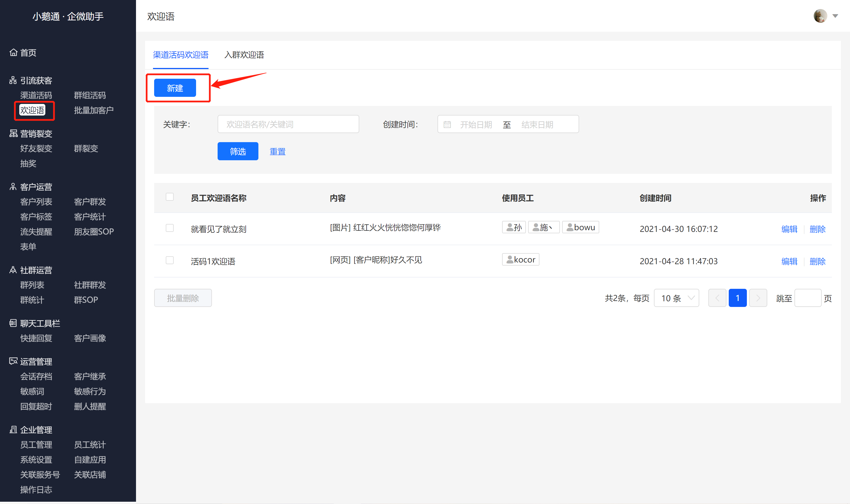Click the 运营管理 section icon
850x504 pixels.
point(13,361)
